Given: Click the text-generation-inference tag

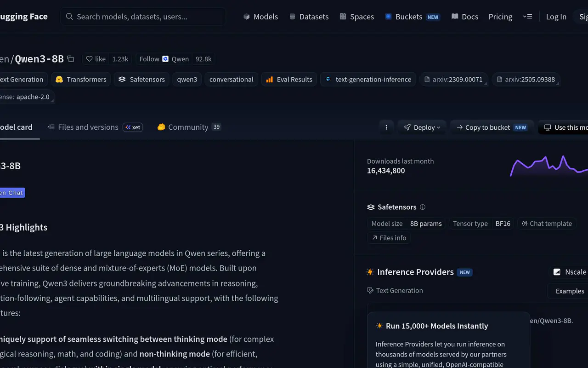Looking at the screenshot, I should click(x=368, y=79).
